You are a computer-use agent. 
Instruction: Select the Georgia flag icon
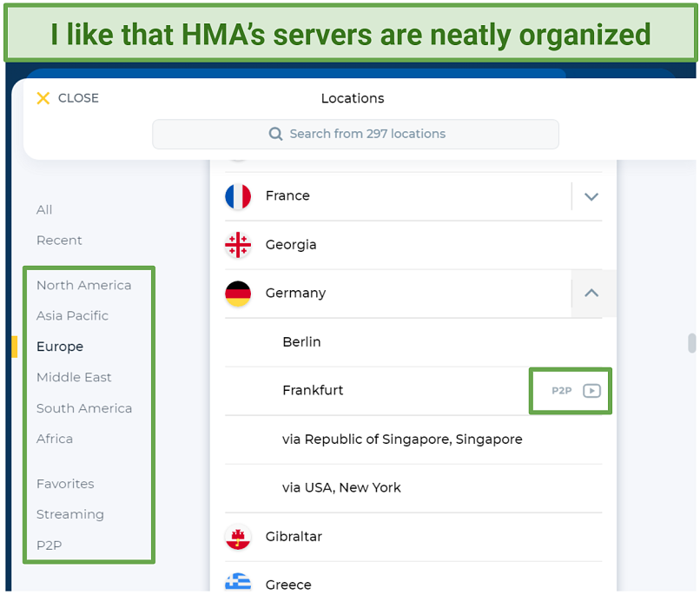point(238,245)
